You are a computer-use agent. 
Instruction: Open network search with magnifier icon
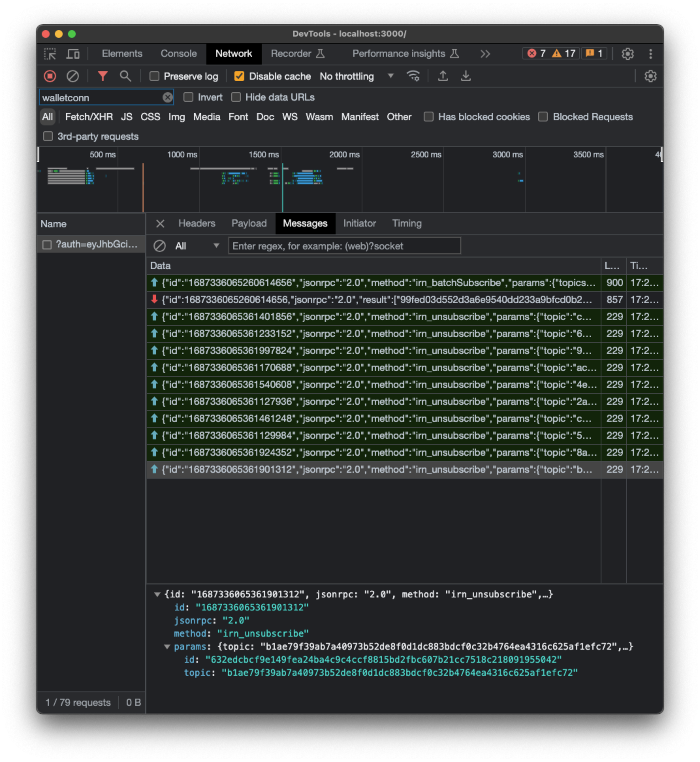click(x=125, y=76)
